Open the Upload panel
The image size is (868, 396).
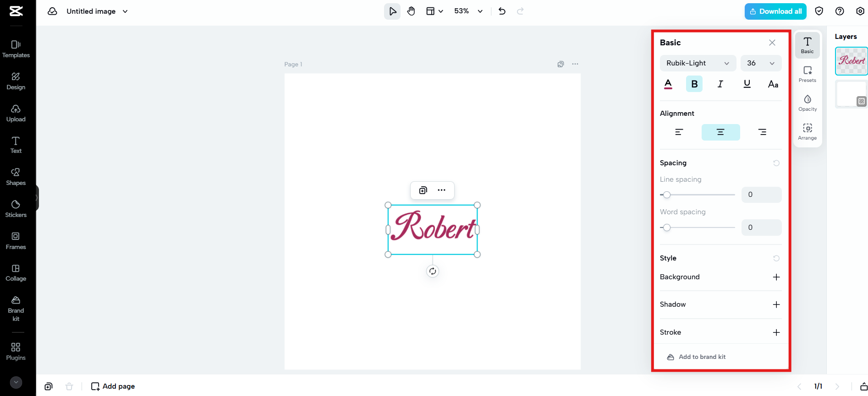point(16,114)
